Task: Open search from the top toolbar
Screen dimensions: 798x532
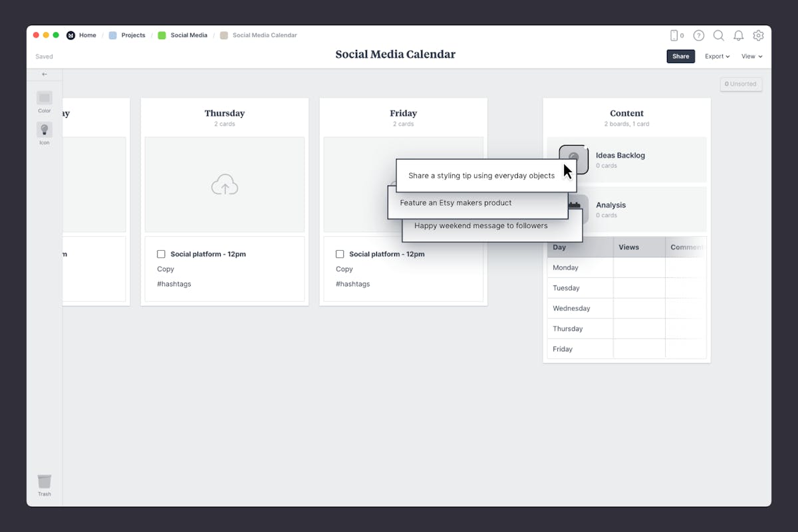Action: [x=718, y=35]
